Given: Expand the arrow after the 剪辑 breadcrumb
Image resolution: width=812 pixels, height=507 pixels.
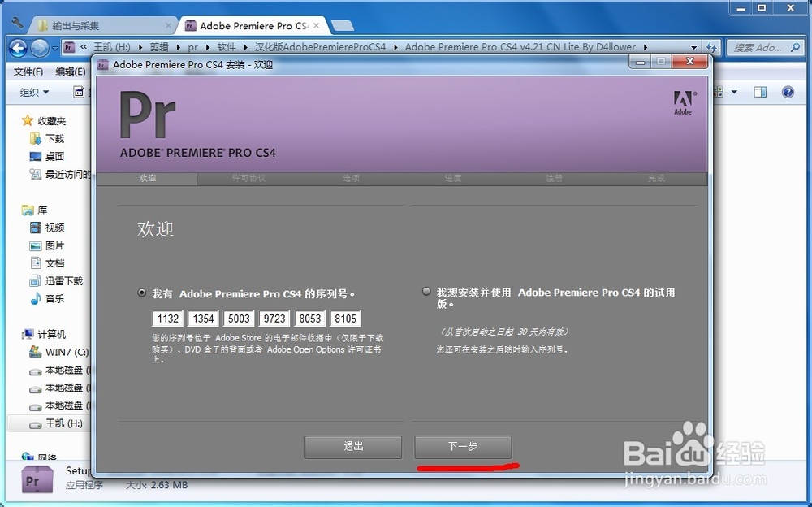Looking at the screenshot, I should click(x=178, y=47).
